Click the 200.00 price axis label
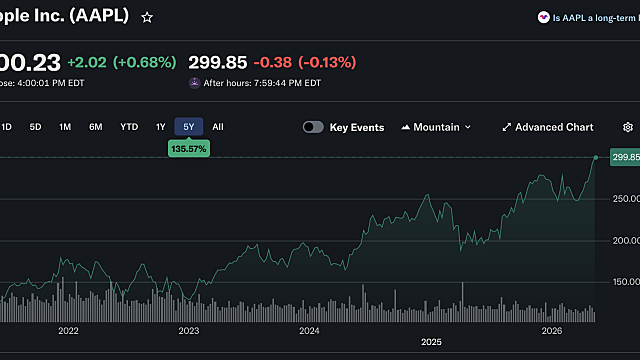The image size is (640, 360). [x=626, y=241]
